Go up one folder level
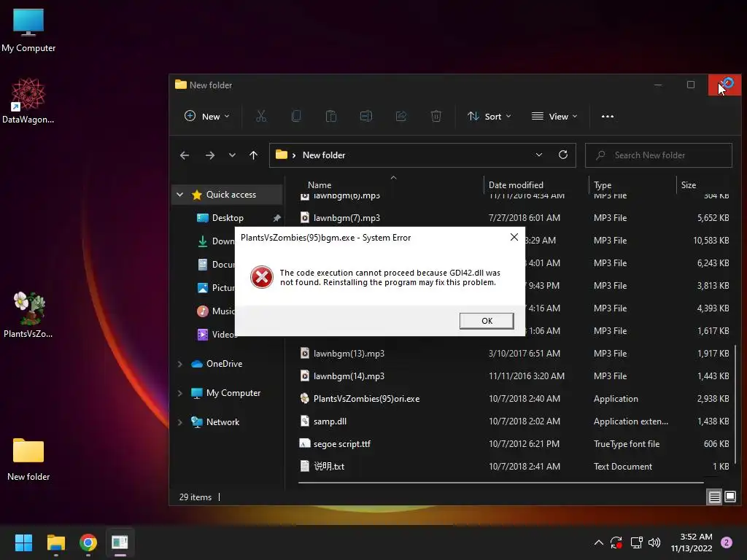 (253, 155)
